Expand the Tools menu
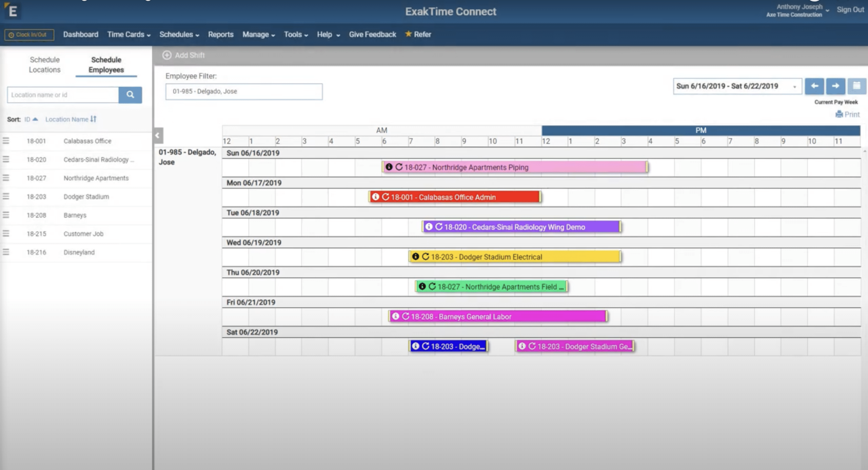Image resolution: width=868 pixels, height=470 pixels. [296, 35]
